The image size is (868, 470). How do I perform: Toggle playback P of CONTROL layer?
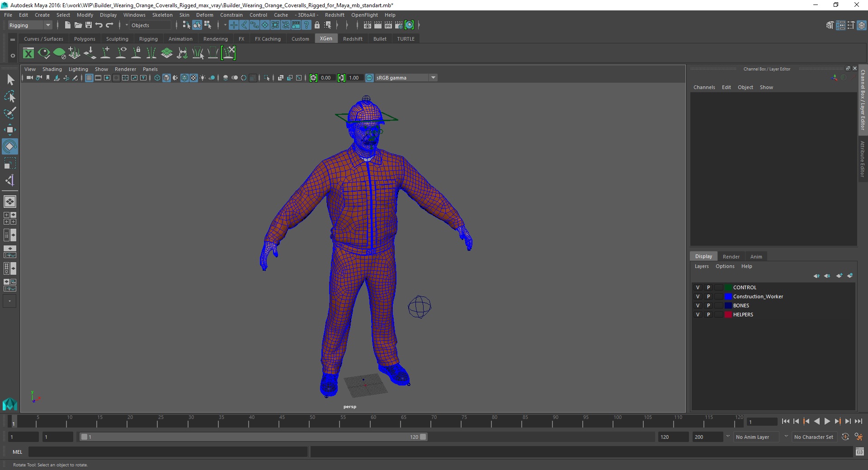708,287
